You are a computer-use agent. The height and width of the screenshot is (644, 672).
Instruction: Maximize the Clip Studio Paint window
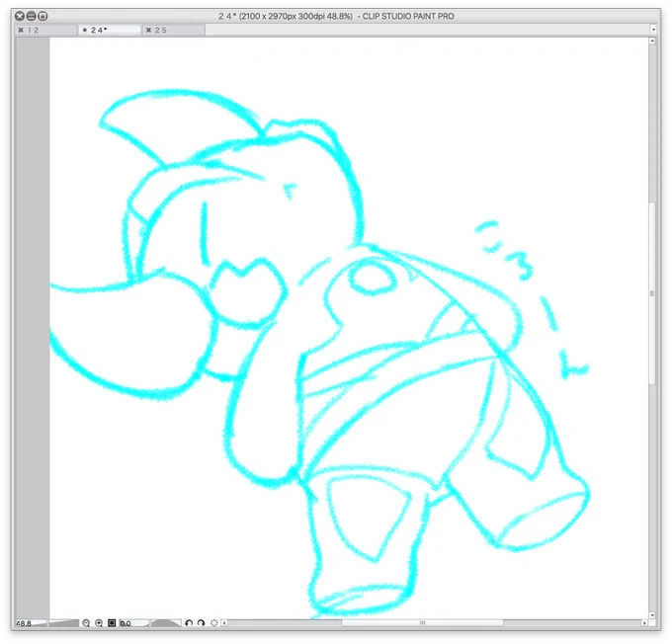pyautogui.click(x=42, y=16)
